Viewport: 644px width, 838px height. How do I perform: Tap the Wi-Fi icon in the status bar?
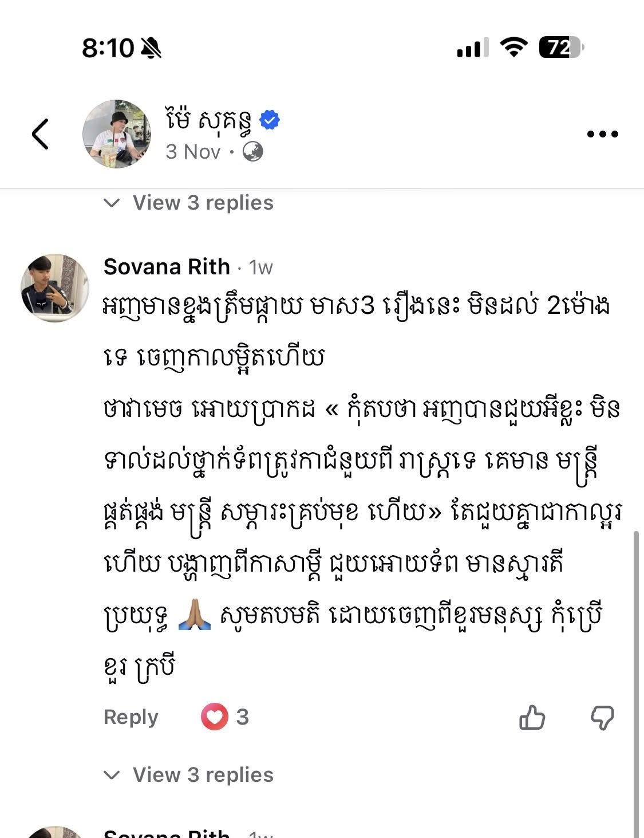click(513, 48)
